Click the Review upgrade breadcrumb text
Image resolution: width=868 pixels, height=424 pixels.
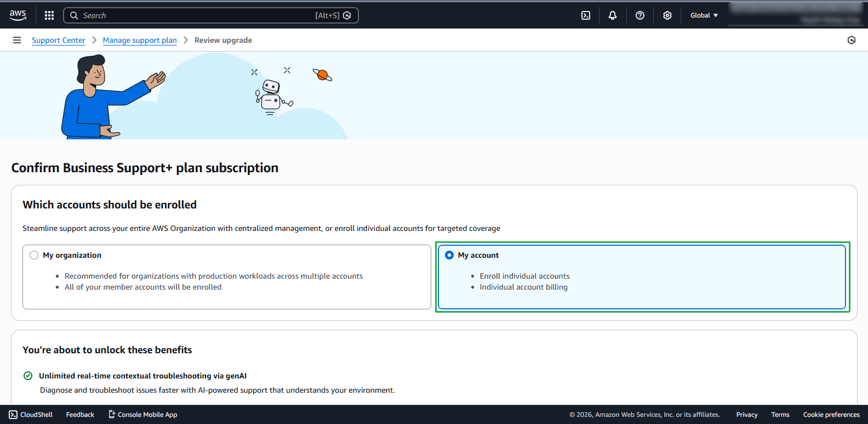tap(223, 40)
